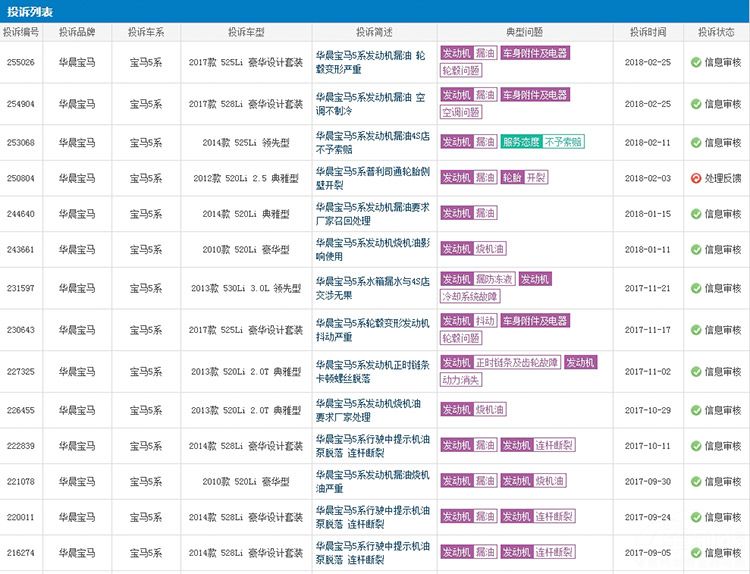Click the green status icon in row 220011
The height and width of the screenshot is (574, 750).
(696, 518)
